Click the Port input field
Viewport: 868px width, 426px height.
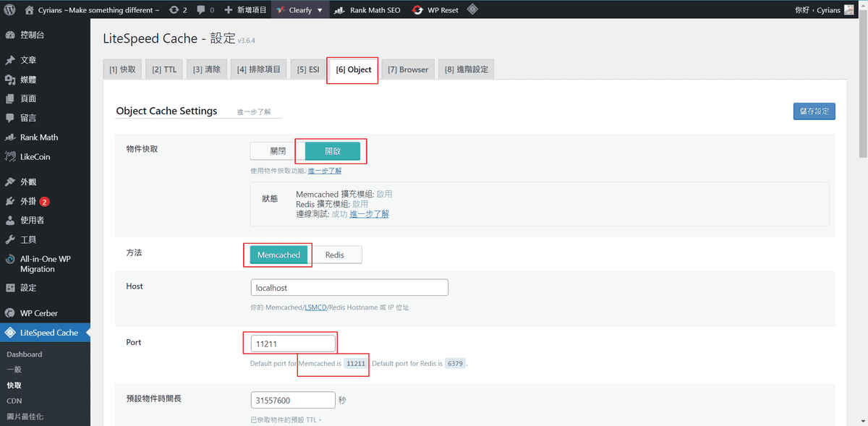pos(293,344)
